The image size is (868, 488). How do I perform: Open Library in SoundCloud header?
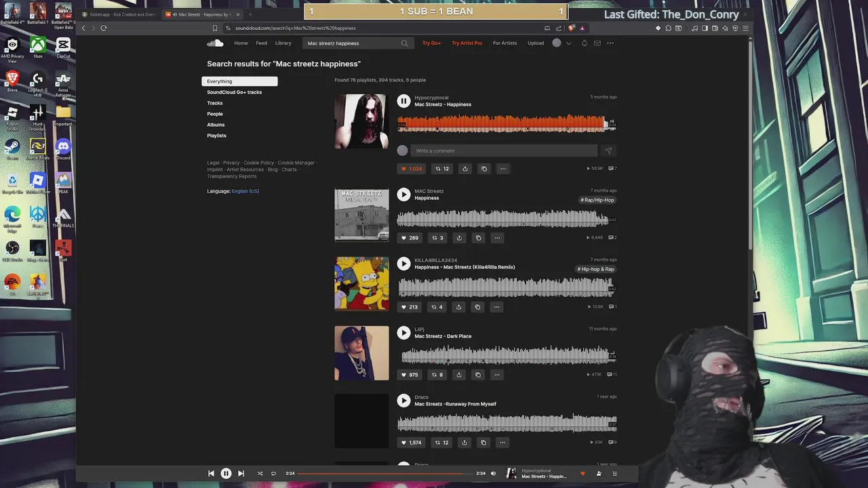pyautogui.click(x=283, y=43)
